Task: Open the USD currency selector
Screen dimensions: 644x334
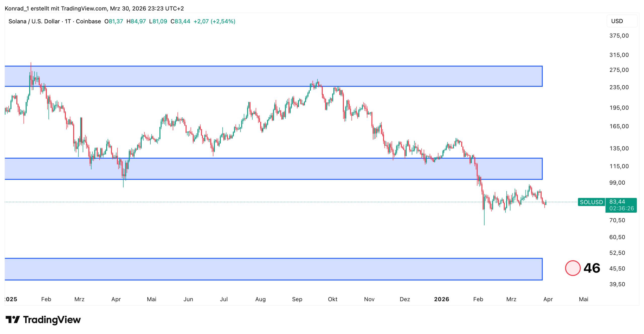Action: tap(617, 21)
